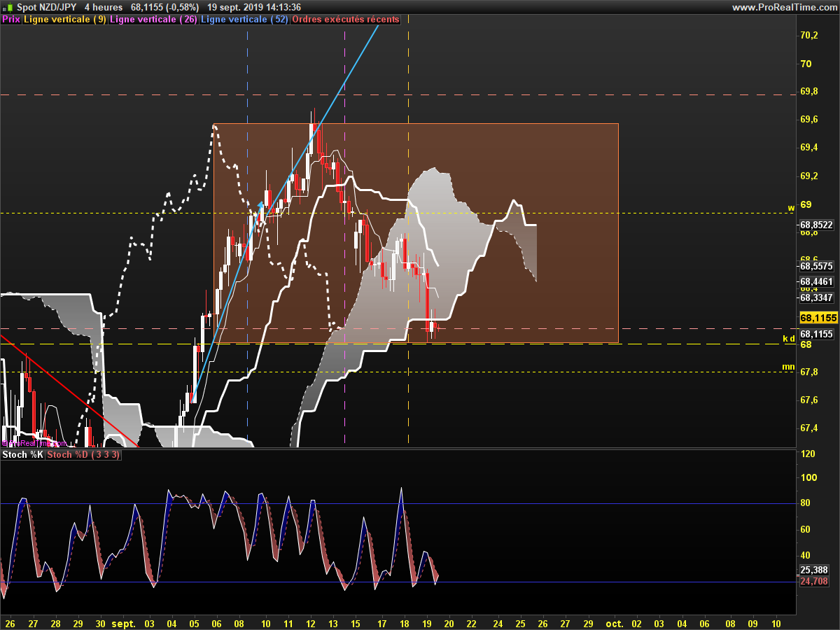Click the highlighted current price tag 68,1155
The image size is (840, 630).
(x=817, y=318)
